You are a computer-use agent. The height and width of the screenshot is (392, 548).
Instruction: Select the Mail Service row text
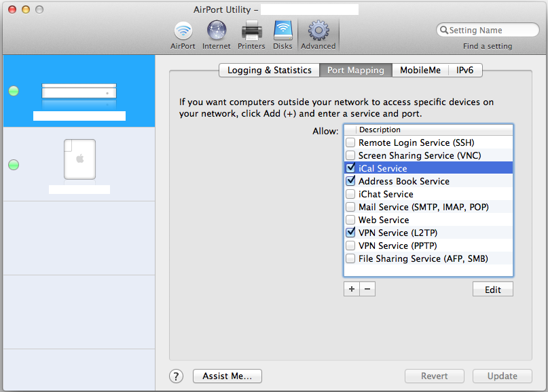(x=424, y=208)
